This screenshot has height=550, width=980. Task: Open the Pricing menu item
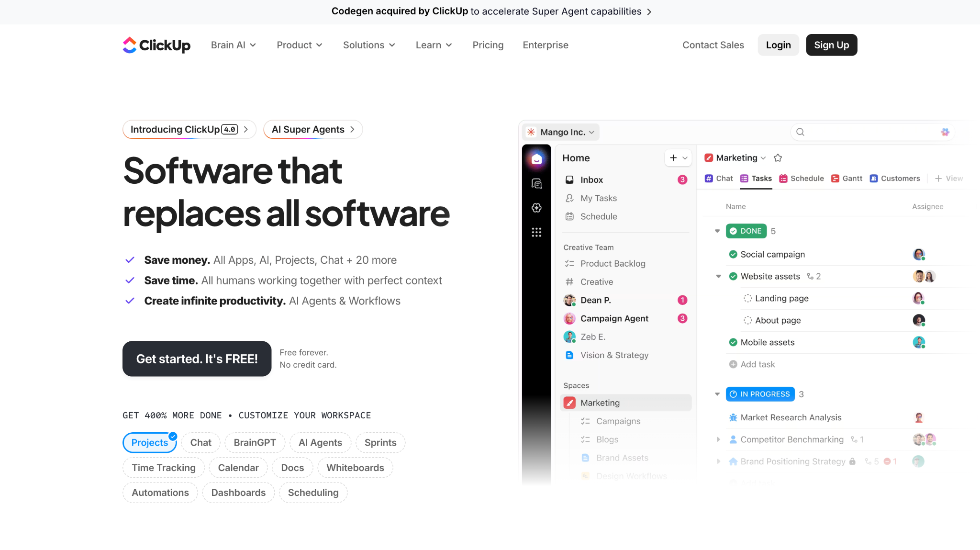click(488, 45)
